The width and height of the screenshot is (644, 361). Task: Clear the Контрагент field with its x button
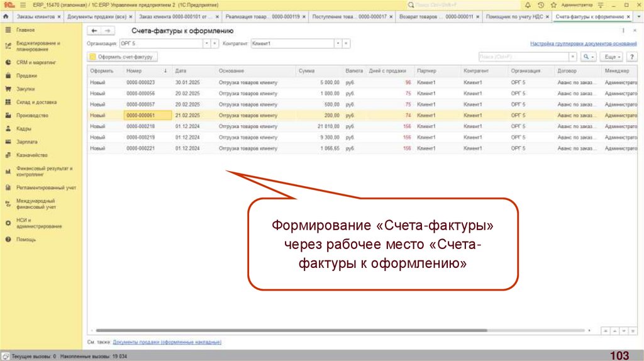tap(347, 43)
